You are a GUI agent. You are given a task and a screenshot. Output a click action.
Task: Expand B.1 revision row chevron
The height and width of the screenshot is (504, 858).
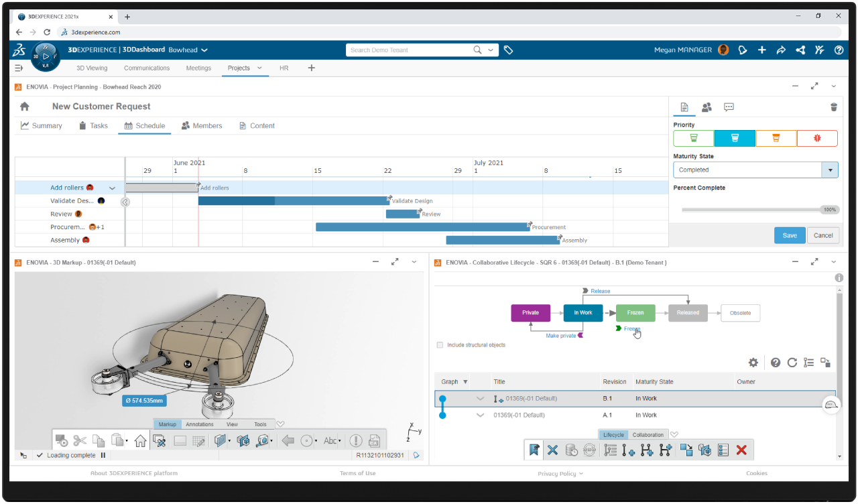pos(480,399)
